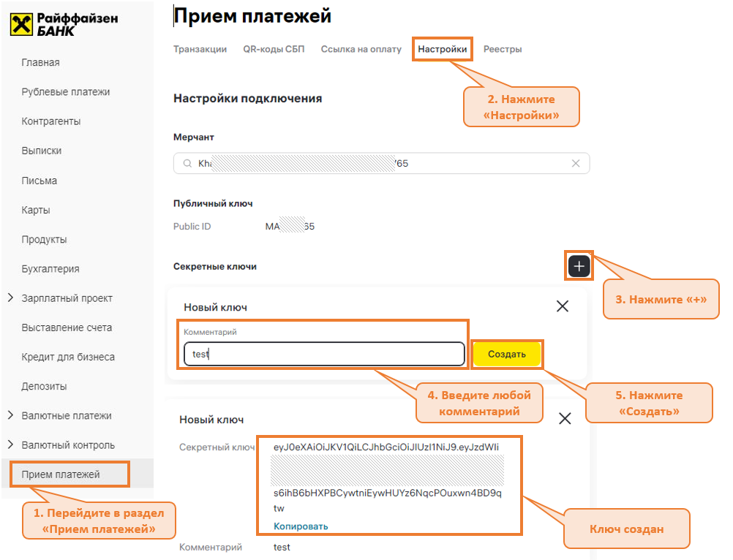Expand the Валютные платежи section
Image resolution: width=733 pixels, height=560 pixels.
(10, 415)
